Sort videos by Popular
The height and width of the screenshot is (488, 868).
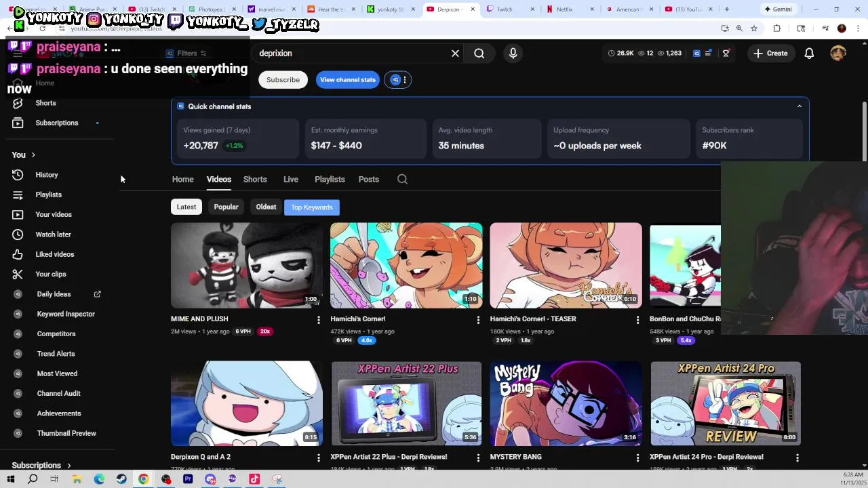[226, 207]
